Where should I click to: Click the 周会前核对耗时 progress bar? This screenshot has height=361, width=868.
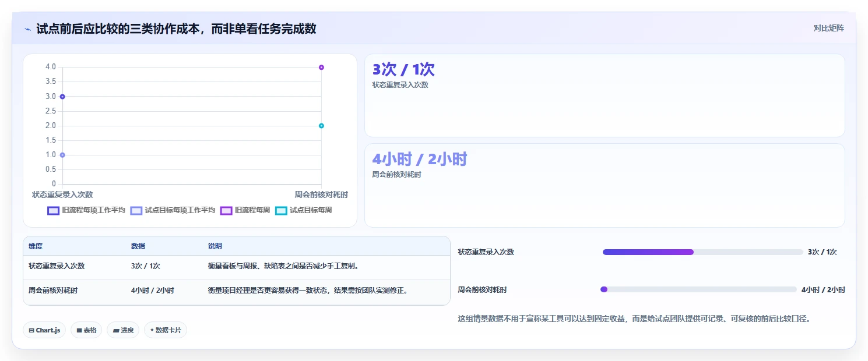click(x=698, y=289)
